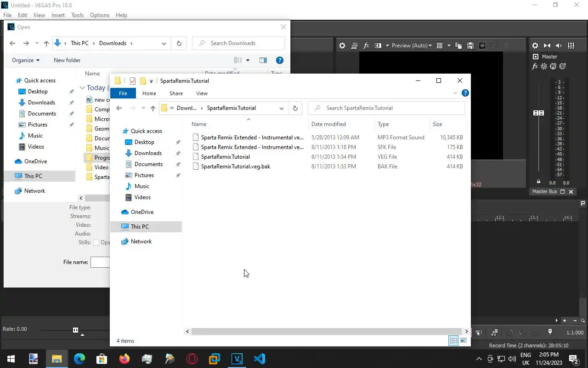Open Master Bus audio properties gear

point(535,46)
